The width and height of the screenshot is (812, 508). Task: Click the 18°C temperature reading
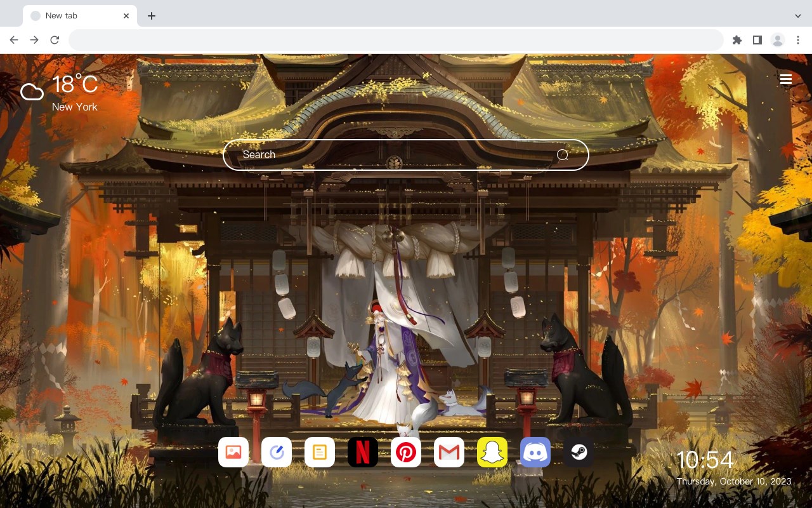75,85
